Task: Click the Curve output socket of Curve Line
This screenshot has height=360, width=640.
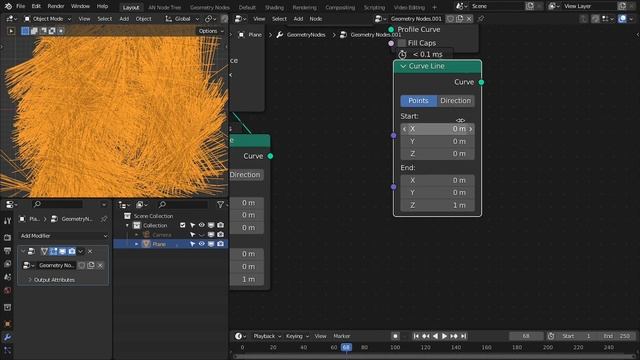Action: (481, 82)
